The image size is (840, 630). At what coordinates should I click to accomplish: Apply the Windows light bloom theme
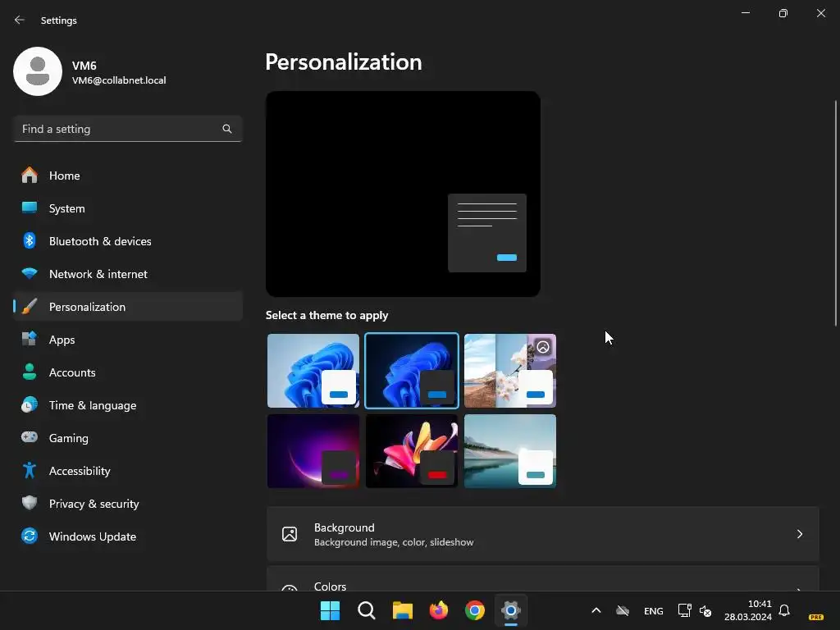click(x=313, y=371)
